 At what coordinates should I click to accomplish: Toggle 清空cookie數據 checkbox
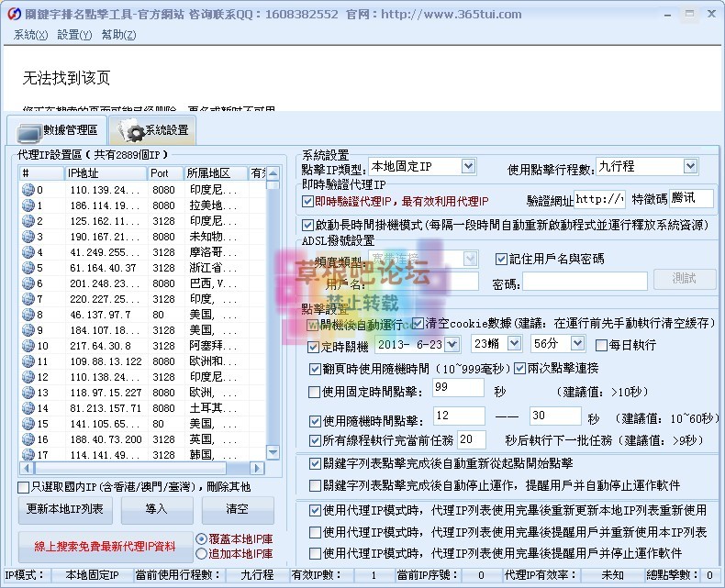pos(417,323)
